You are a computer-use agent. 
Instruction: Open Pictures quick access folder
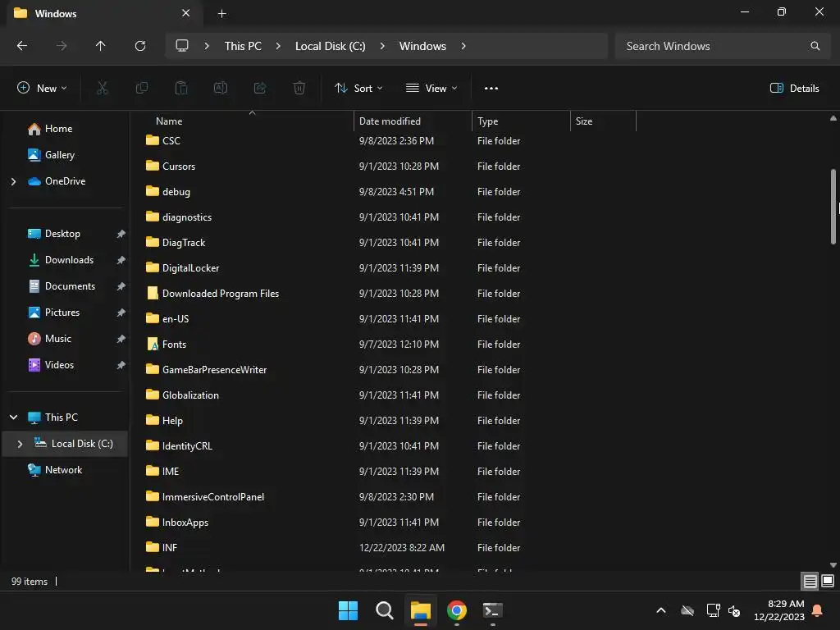coord(62,313)
